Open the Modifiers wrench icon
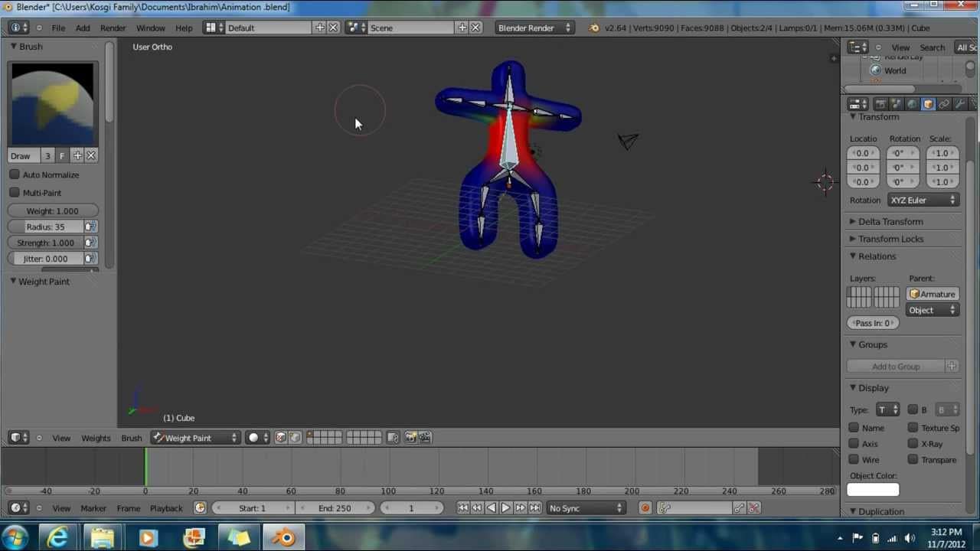Screen dimensions: 980x551 (960, 104)
